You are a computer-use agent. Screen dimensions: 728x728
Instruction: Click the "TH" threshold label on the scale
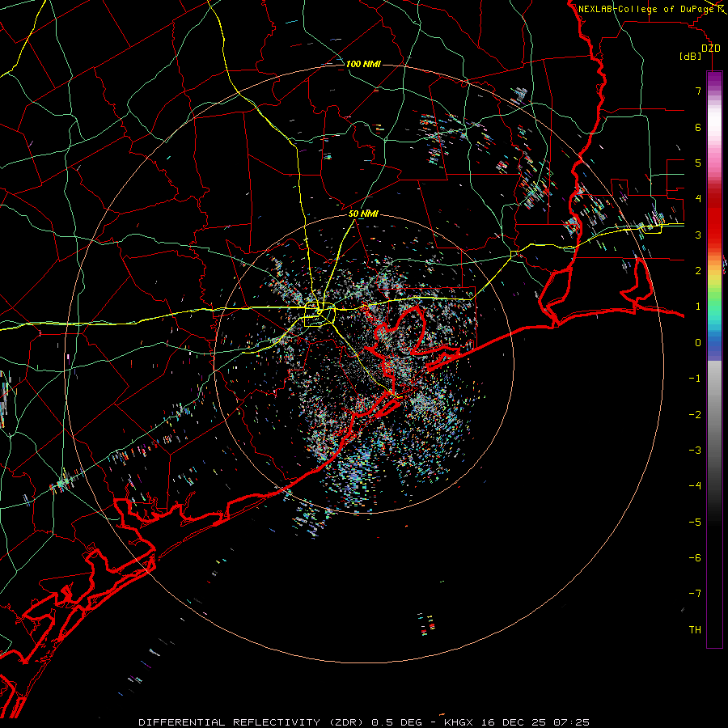(695, 630)
